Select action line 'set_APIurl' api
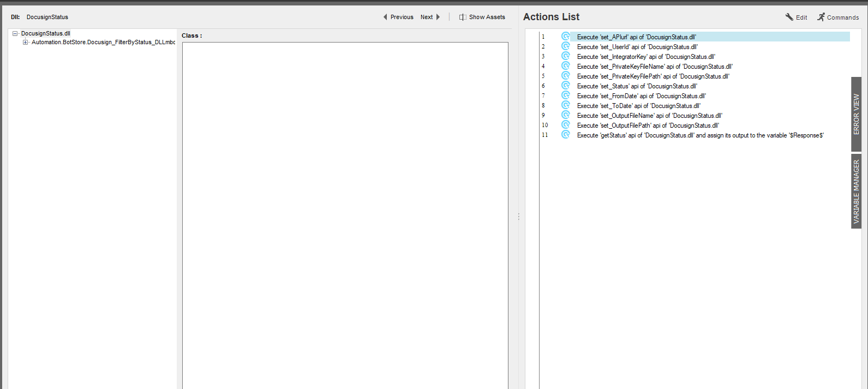Image resolution: width=868 pixels, height=389 pixels. [637, 37]
